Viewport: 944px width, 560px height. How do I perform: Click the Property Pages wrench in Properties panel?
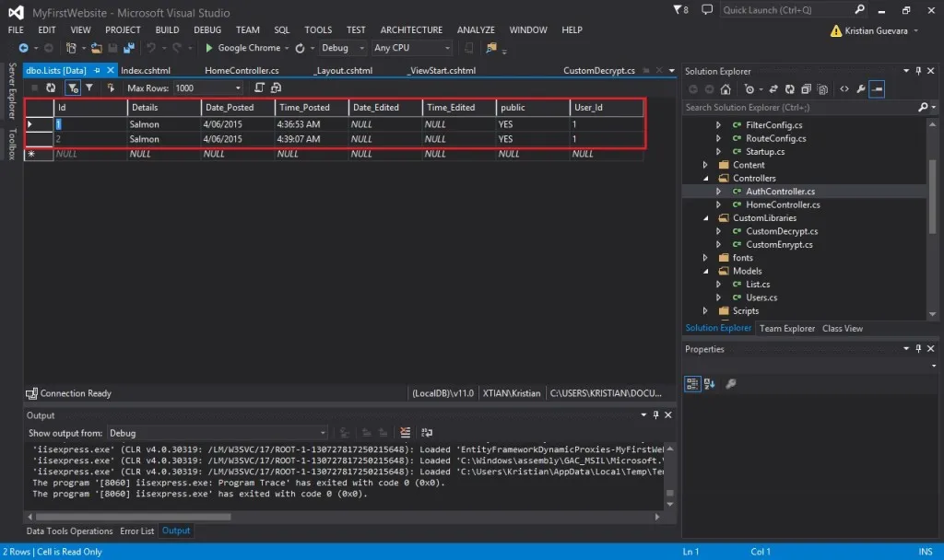pos(730,384)
